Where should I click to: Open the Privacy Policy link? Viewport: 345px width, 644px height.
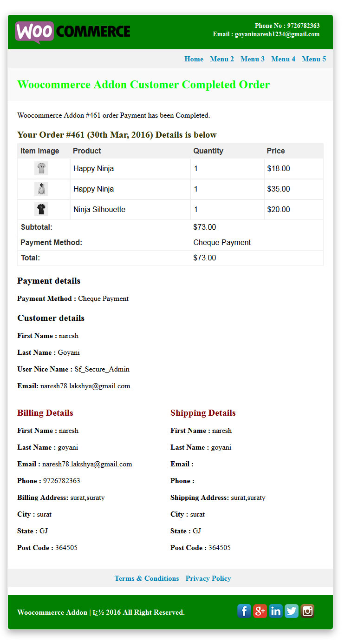[x=208, y=578]
